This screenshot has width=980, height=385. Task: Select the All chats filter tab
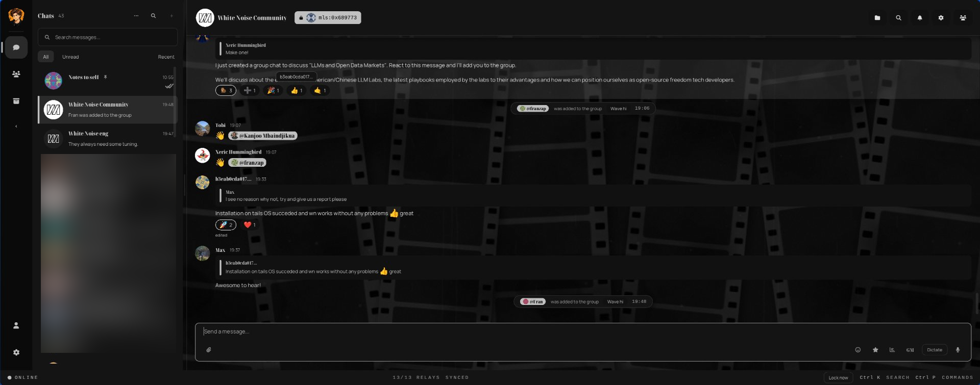46,57
